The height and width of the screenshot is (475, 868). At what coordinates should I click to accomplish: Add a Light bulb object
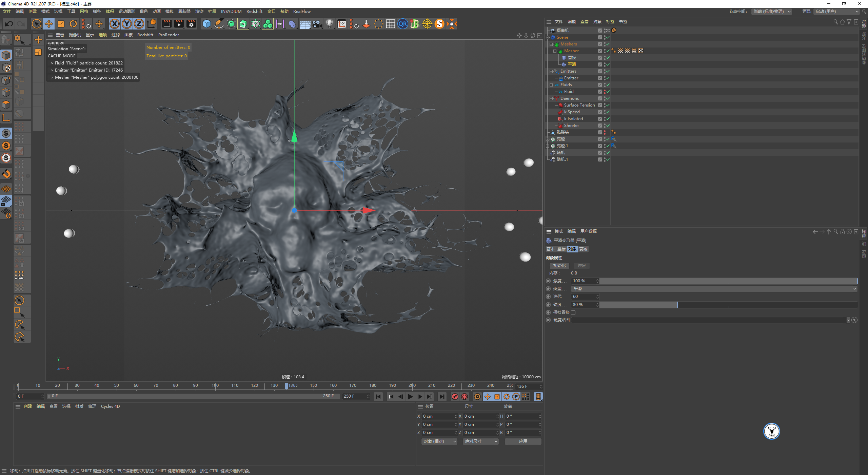tap(329, 24)
